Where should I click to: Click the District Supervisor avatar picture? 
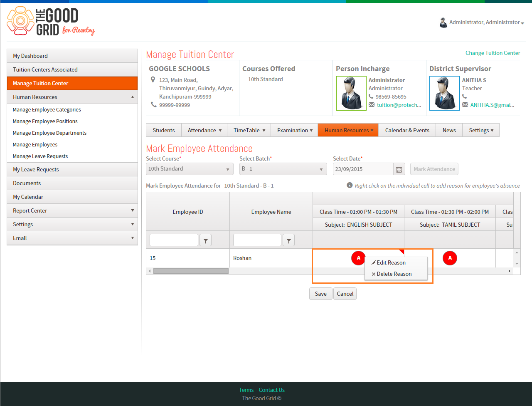(444, 93)
